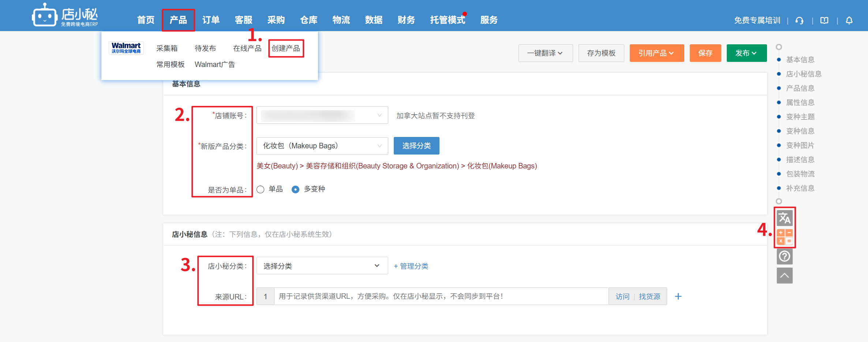Click the plus icon to add source URL
This screenshot has height=342, width=868.
(678, 297)
